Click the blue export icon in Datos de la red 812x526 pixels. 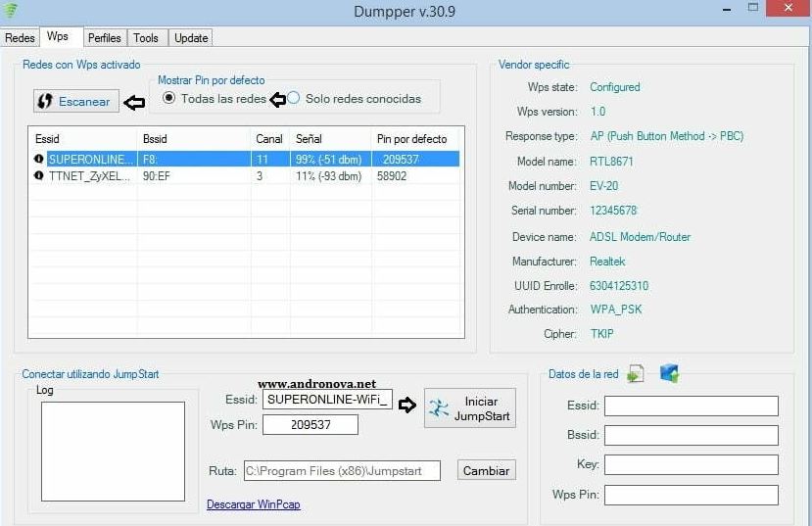[x=669, y=373]
